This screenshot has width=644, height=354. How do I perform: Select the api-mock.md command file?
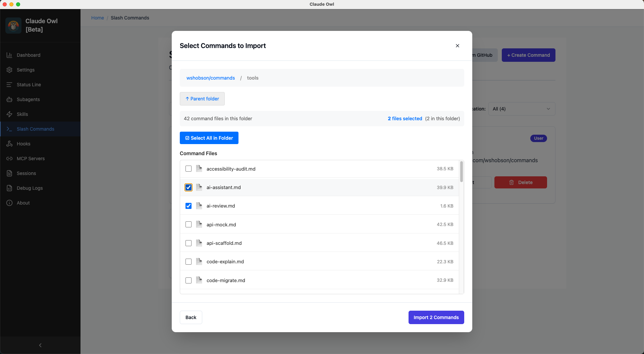[x=189, y=224]
